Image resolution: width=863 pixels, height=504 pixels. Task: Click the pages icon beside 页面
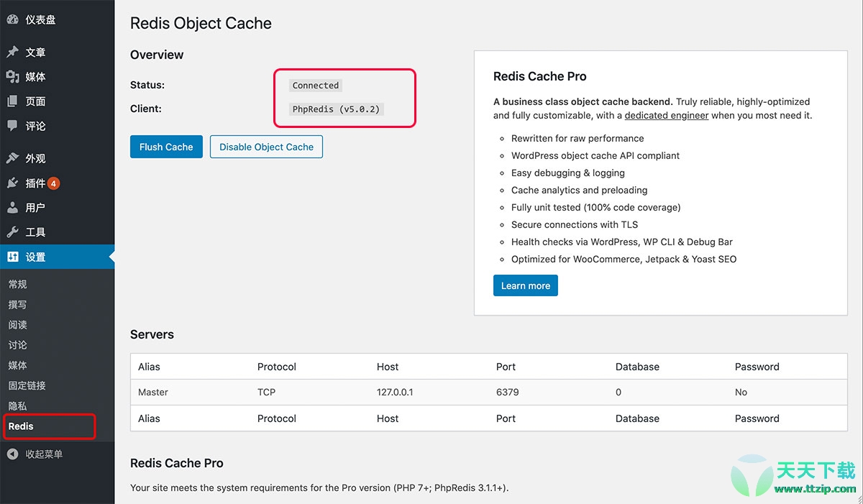(12, 101)
